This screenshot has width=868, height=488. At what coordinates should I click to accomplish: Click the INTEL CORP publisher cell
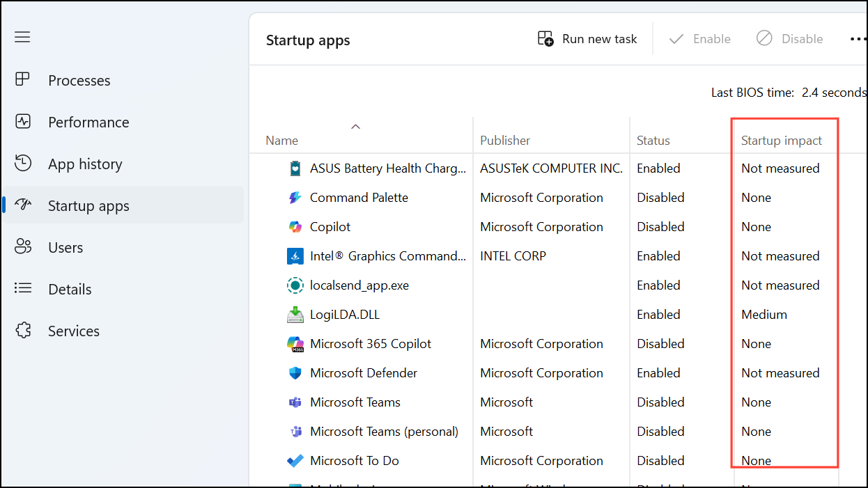(x=513, y=256)
